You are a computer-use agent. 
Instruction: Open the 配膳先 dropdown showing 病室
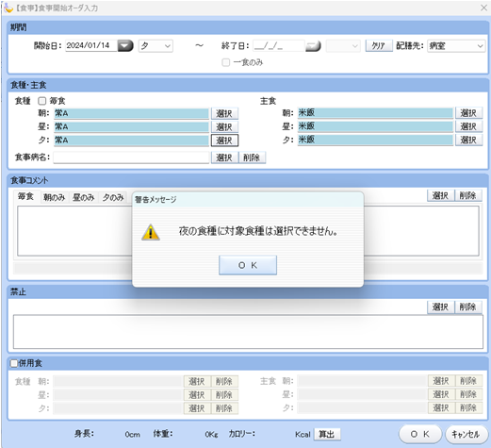coord(456,46)
